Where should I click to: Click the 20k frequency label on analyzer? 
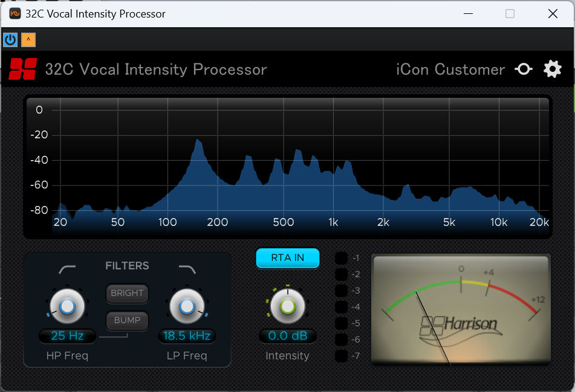pyautogui.click(x=539, y=222)
